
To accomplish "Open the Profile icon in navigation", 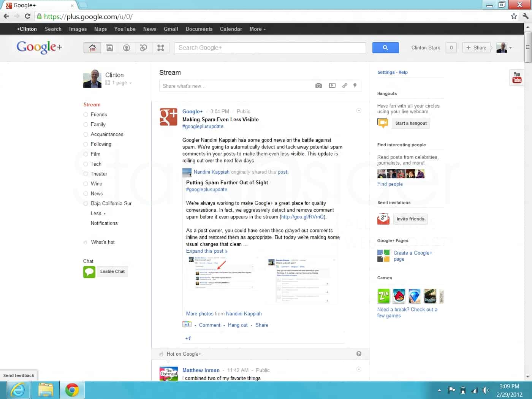I will pos(127,48).
